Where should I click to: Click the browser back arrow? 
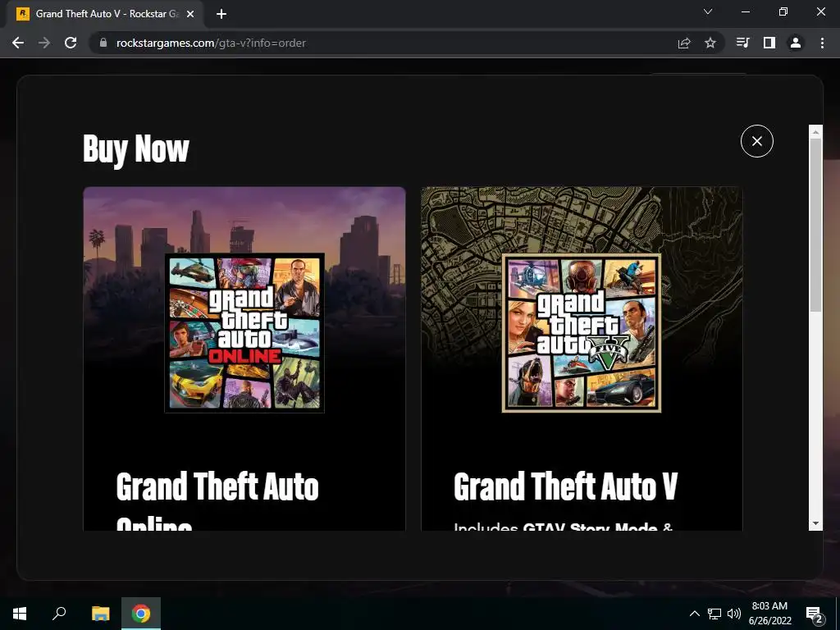18,43
